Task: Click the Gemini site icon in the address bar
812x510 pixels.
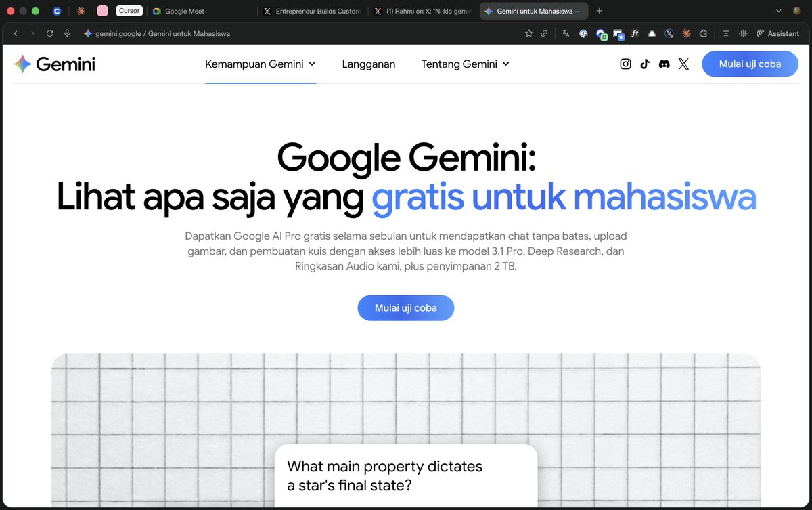Action: pyautogui.click(x=87, y=33)
